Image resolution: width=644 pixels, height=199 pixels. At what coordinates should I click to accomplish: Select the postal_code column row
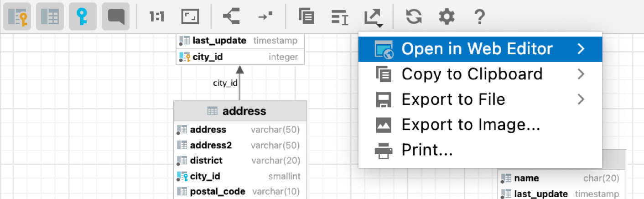point(240,192)
